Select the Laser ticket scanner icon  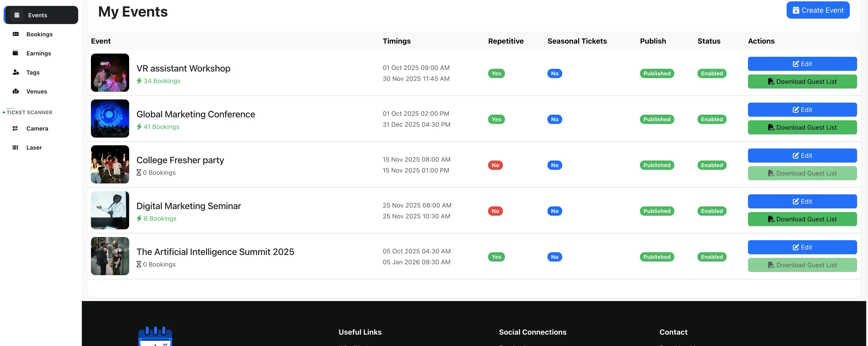tap(15, 147)
